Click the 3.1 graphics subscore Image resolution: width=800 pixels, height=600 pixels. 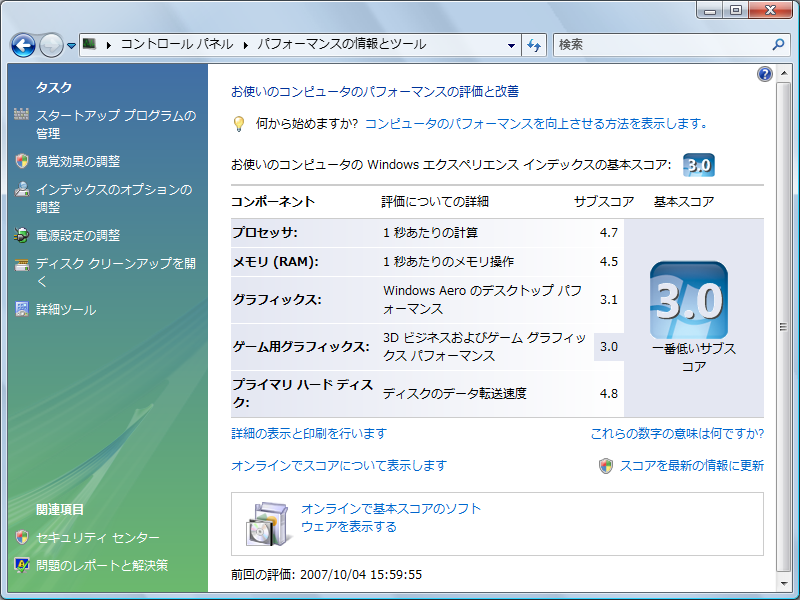[608, 299]
